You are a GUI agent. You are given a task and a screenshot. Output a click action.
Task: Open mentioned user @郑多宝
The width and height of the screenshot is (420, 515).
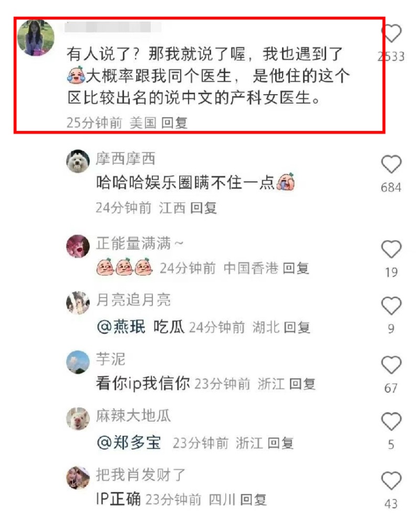click(129, 442)
